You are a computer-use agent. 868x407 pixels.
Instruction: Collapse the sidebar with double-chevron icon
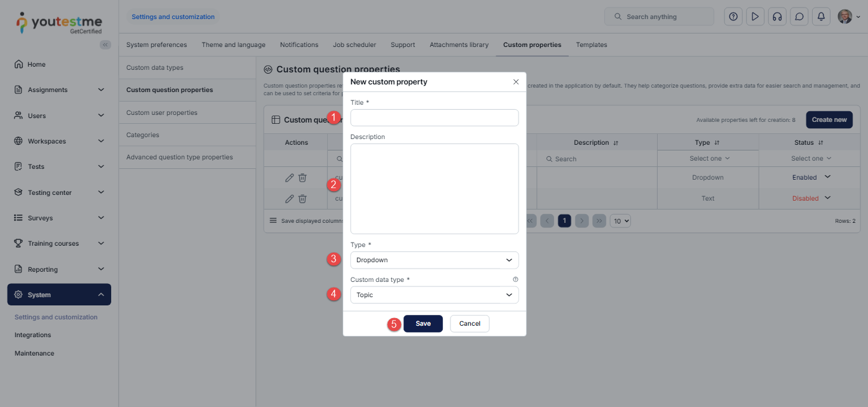point(105,44)
